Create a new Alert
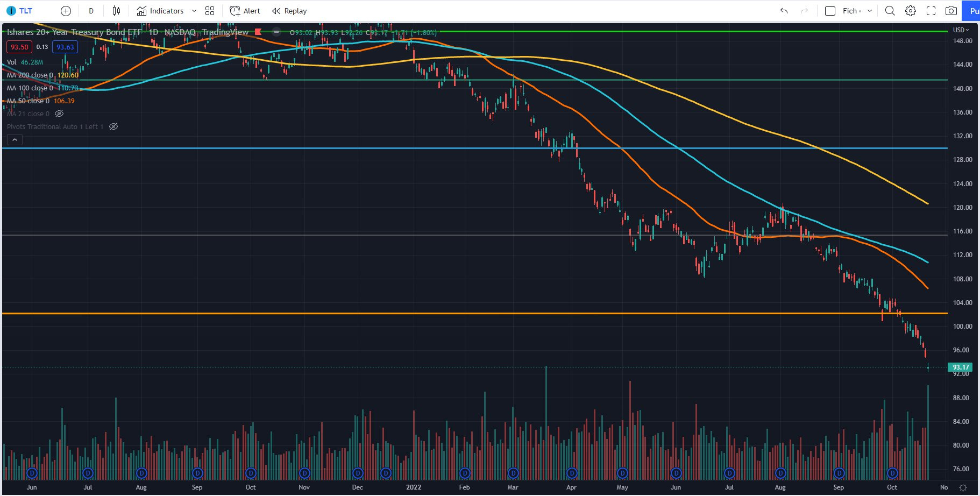 (x=245, y=11)
